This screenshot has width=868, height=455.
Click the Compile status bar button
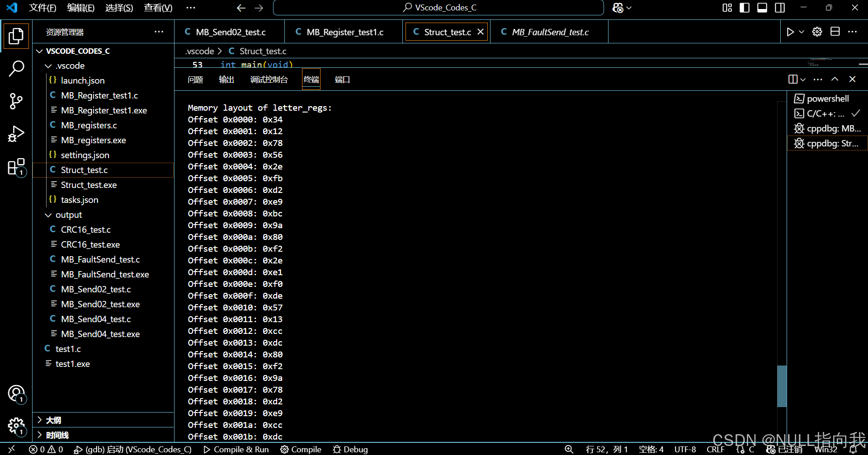(301, 449)
